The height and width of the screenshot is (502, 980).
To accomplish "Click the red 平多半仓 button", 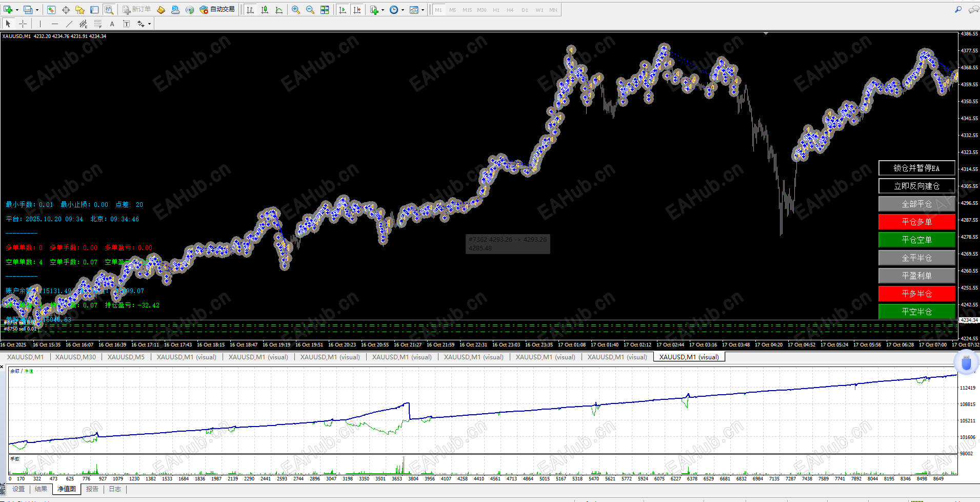I will point(917,294).
